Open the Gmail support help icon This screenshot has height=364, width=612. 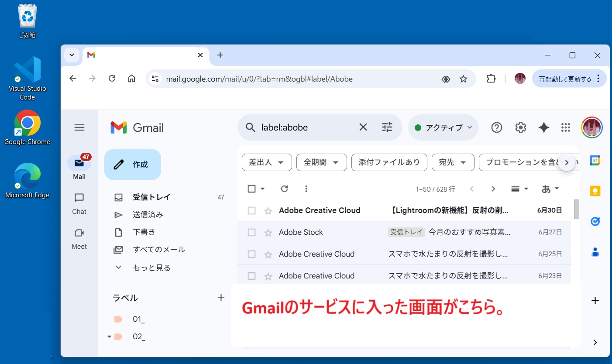click(x=497, y=127)
